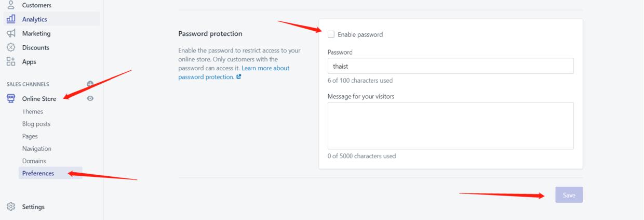Select Navigation in the sidebar
Viewport: 644px width, 220px height.
(x=37, y=149)
